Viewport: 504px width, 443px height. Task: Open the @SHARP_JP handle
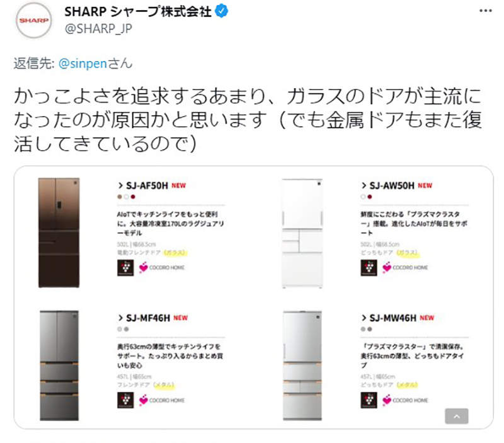(98, 28)
